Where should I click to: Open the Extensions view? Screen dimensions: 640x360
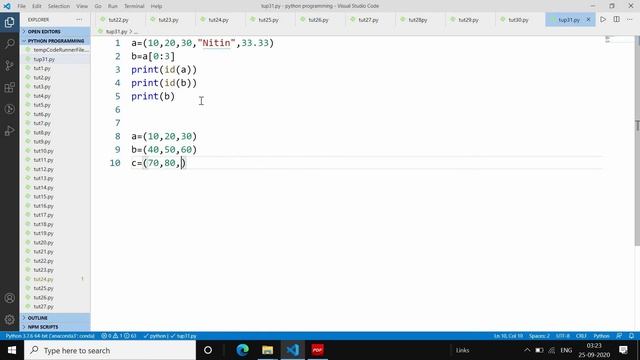pyautogui.click(x=9, y=87)
